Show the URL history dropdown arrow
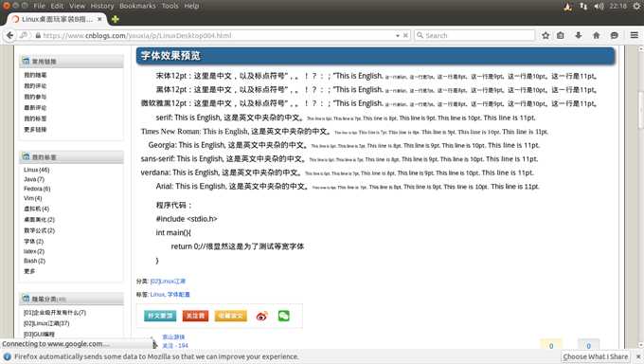The image size is (644, 364). 398,36
